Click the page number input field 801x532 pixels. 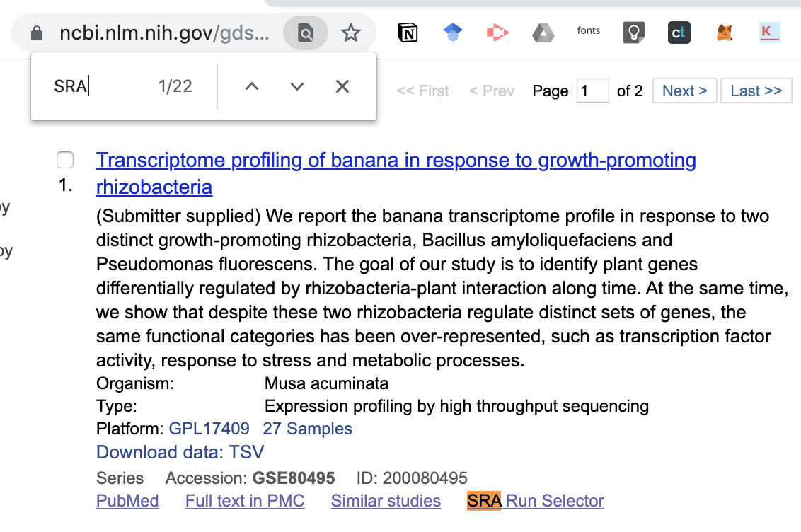point(592,91)
